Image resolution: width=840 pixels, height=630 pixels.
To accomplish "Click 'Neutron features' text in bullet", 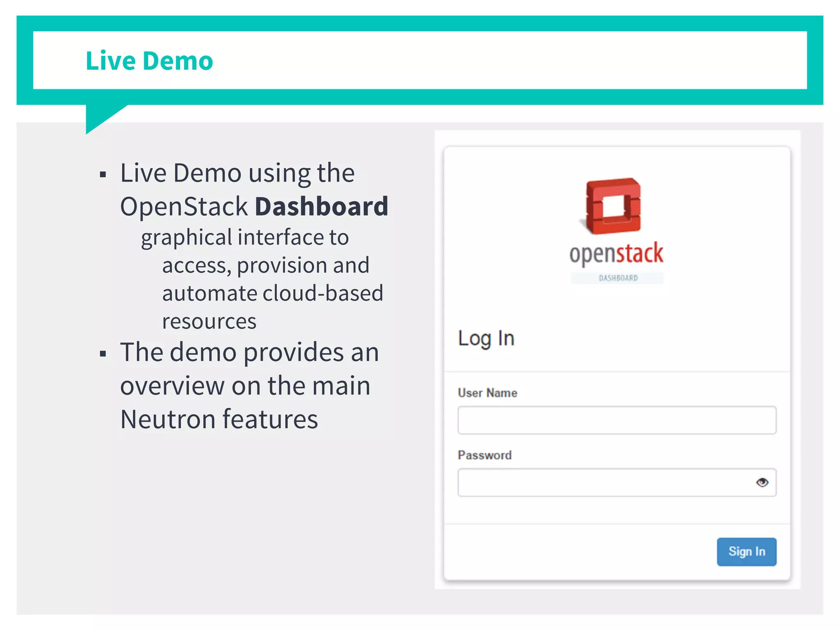I will coord(219,419).
